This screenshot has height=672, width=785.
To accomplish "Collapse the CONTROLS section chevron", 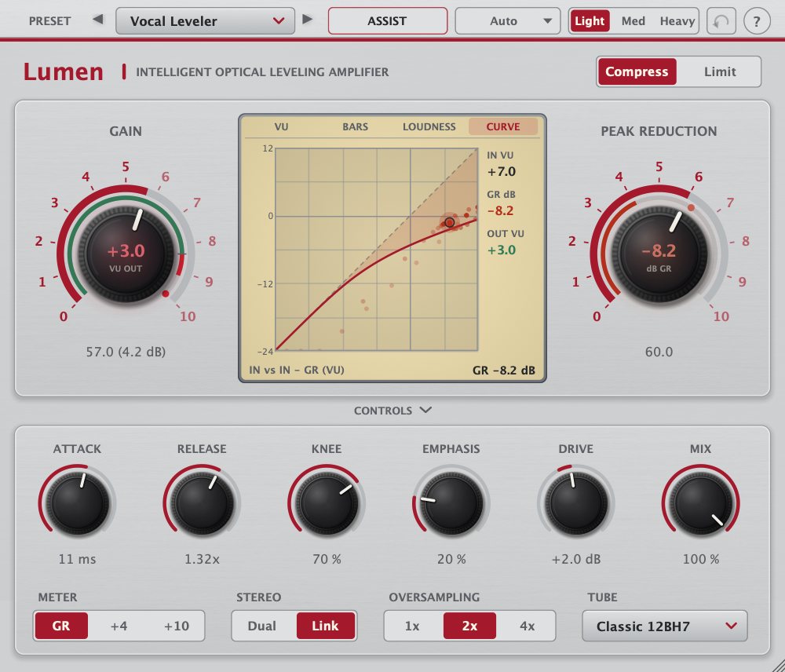I will [x=425, y=410].
